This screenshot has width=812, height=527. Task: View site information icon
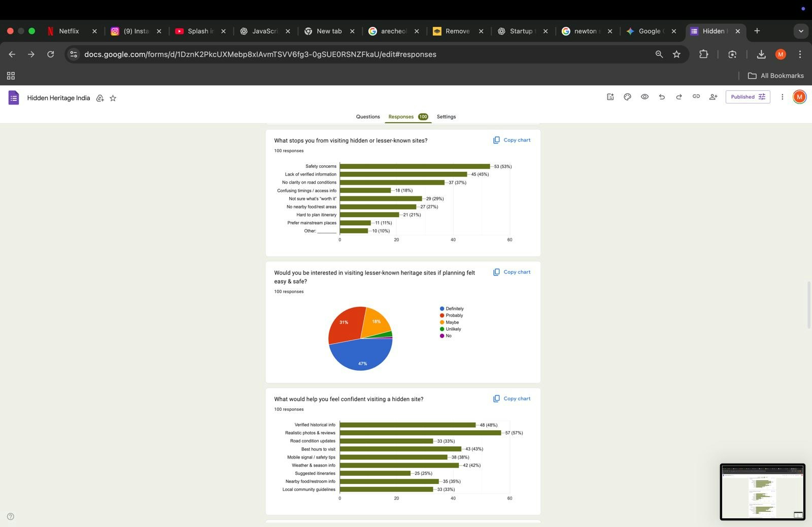(74, 54)
